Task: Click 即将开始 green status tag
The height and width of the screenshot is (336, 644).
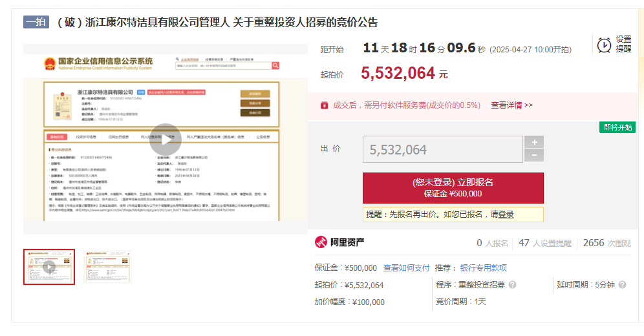Action: (x=617, y=127)
